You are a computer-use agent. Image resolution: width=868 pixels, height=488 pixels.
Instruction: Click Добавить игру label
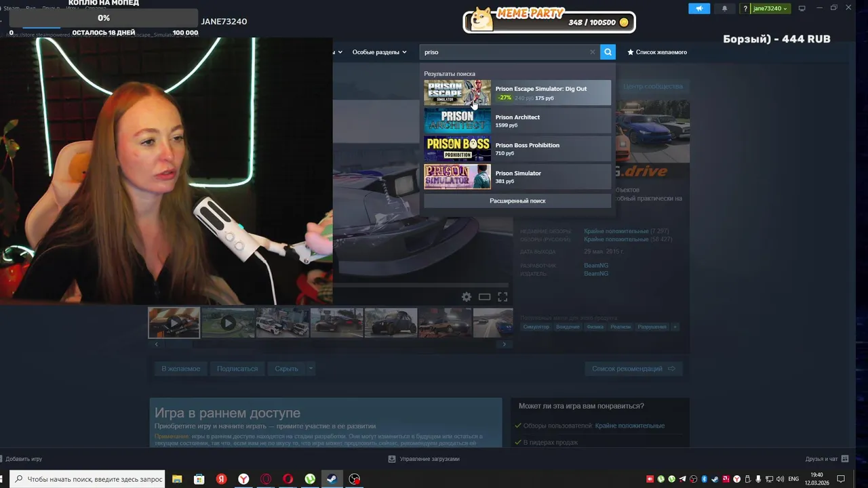pos(24,459)
